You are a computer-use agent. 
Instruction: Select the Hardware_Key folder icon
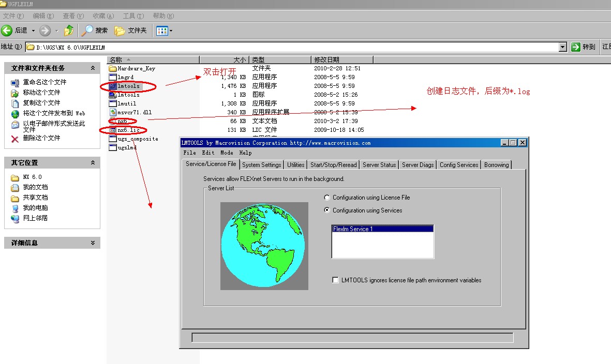pyautogui.click(x=113, y=69)
